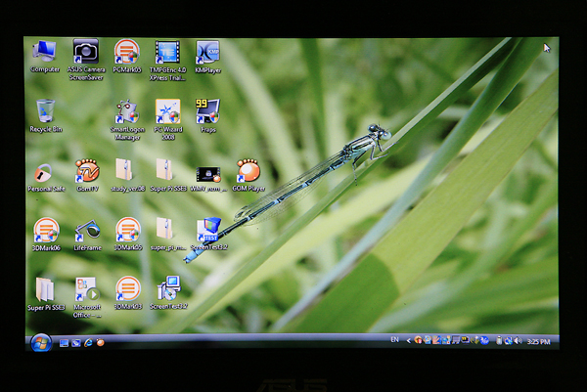The height and width of the screenshot is (392, 587).
Task: Select the Recycle Bin icon
Action: coord(46,115)
